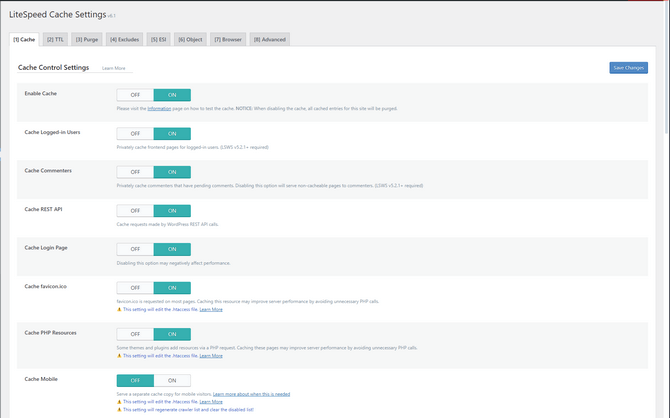Disable Cache favicon.ico using OFF
The image size is (670, 418).
coord(135,287)
